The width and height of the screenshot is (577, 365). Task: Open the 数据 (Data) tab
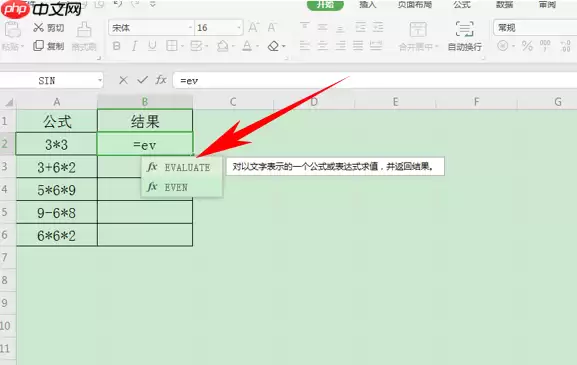(505, 4)
